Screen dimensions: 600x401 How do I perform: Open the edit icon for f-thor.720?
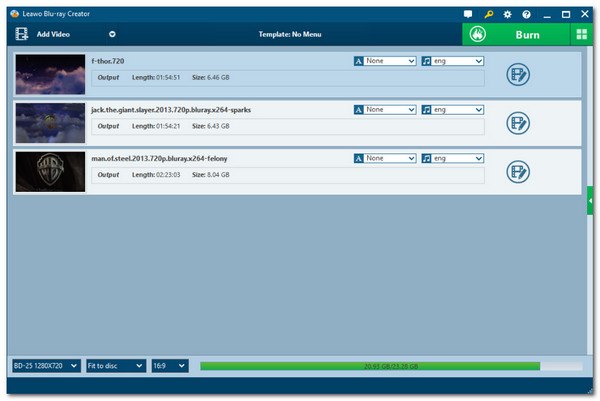click(x=518, y=75)
